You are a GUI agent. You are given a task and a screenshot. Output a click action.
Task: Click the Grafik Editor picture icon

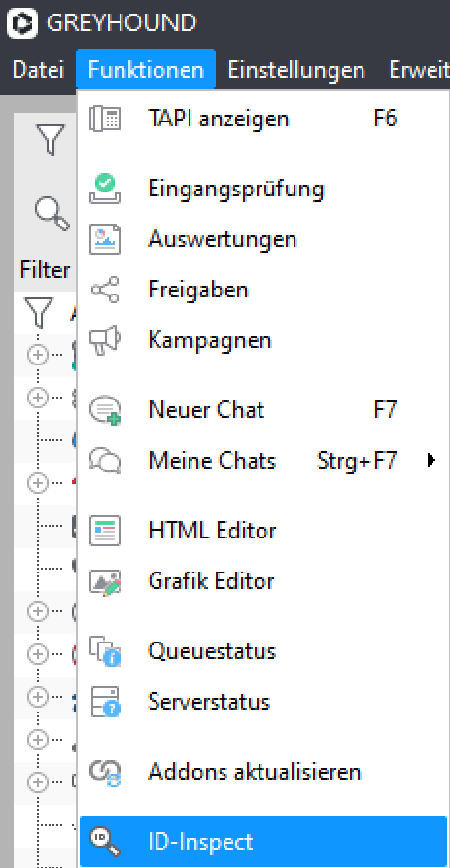coord(105,581)
